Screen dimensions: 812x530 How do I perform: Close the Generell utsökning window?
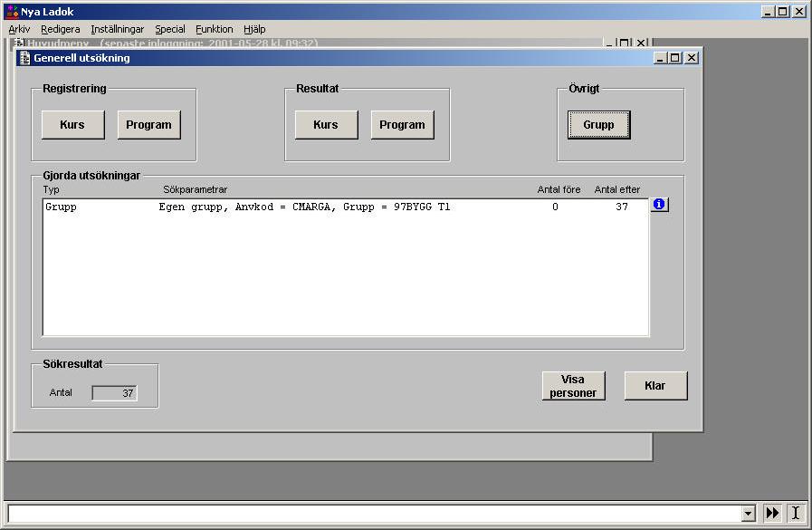692,58
